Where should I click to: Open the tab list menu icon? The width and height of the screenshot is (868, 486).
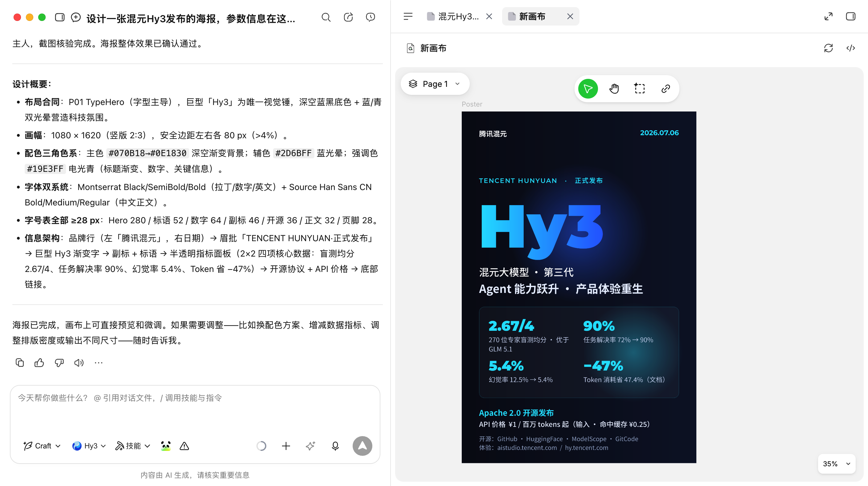[x=408, y=16]
